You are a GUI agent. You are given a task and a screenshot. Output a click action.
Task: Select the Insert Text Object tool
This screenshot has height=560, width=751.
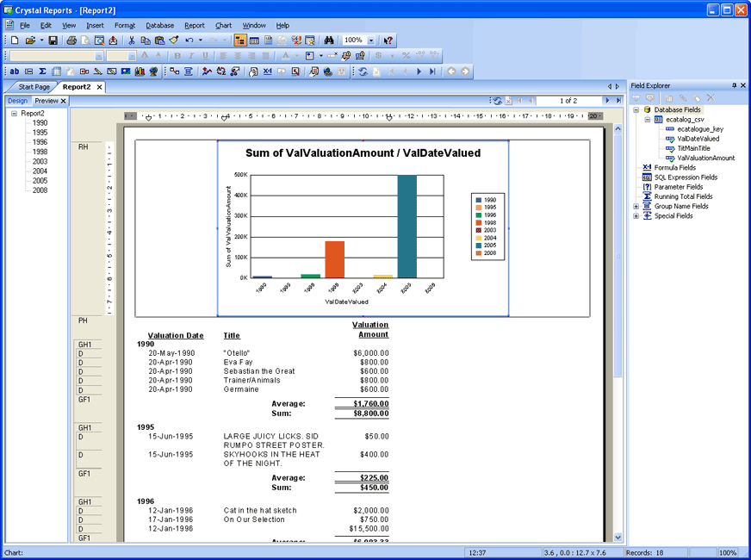pos(13,71)
